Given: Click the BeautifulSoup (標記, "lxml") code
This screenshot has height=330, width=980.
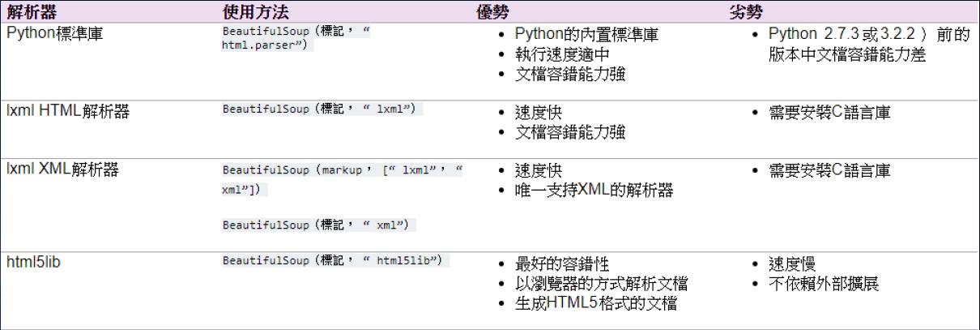Looking at the screenshot, I should coord(323,108).
